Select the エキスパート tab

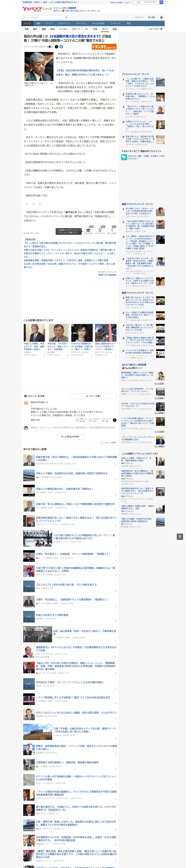(64, 24)
